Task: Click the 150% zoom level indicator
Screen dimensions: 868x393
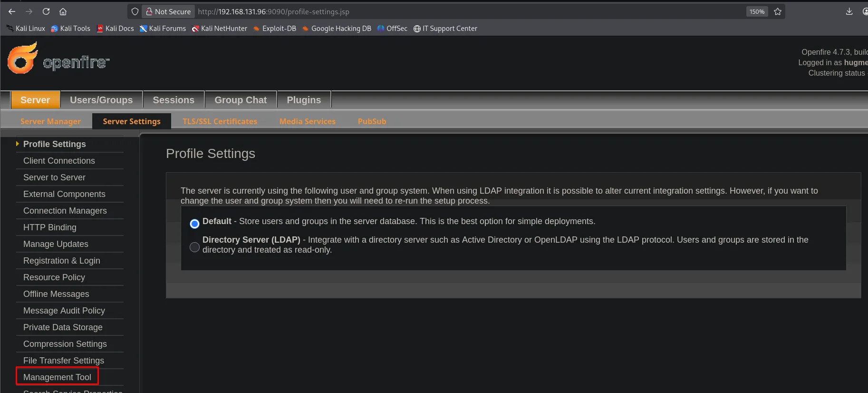Action: coord(757,11)
